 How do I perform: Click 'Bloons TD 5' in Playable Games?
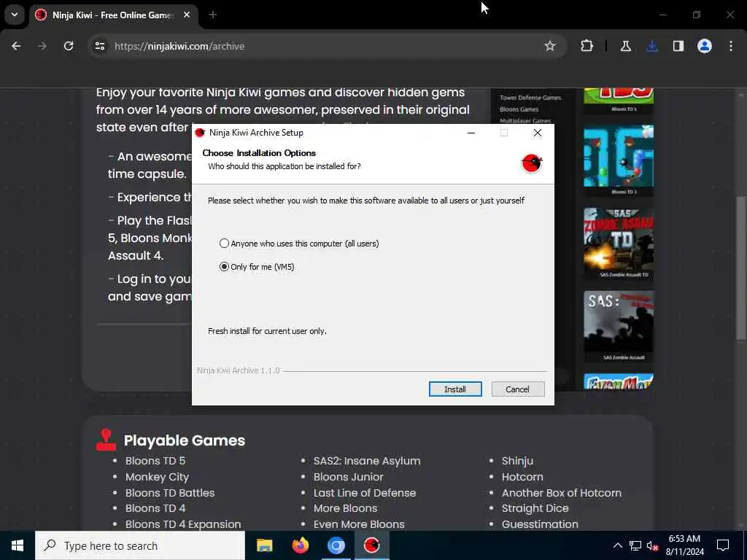pyautogui.click(x=155, y=461)
